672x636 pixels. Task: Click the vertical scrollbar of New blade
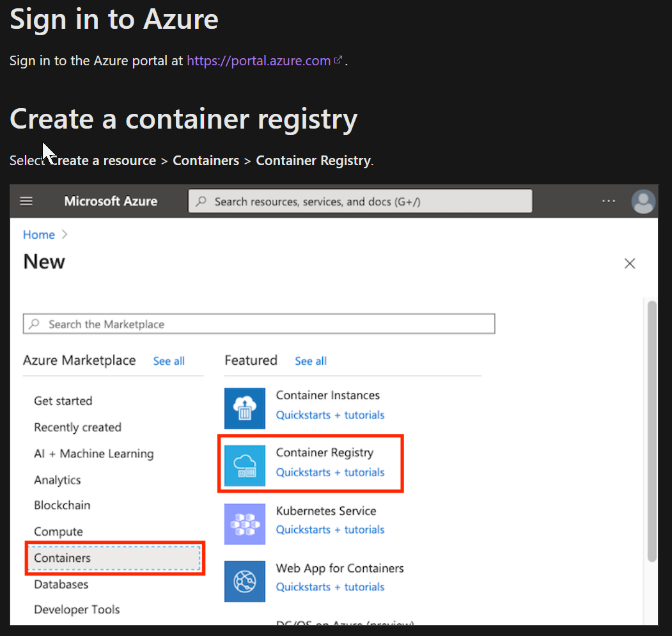pos(652,429)
